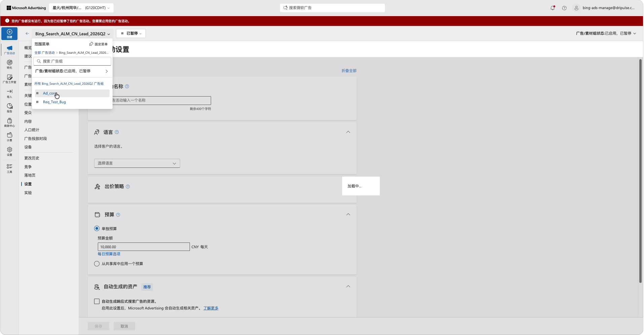Click the back arrow beside campaign name
The height and width of the screenshot is (335, 644).
(x=27, y=34)
